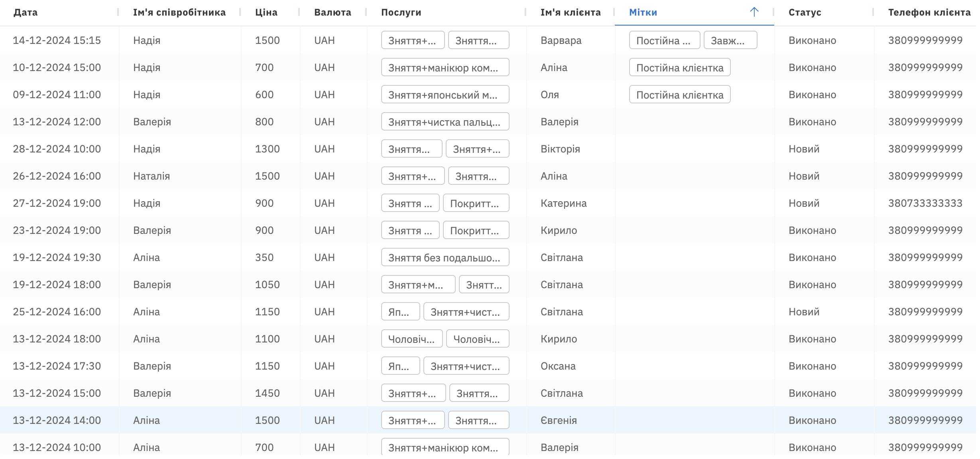Click 'Завж...' tag in Варвара's row

(x=730, y=40)
